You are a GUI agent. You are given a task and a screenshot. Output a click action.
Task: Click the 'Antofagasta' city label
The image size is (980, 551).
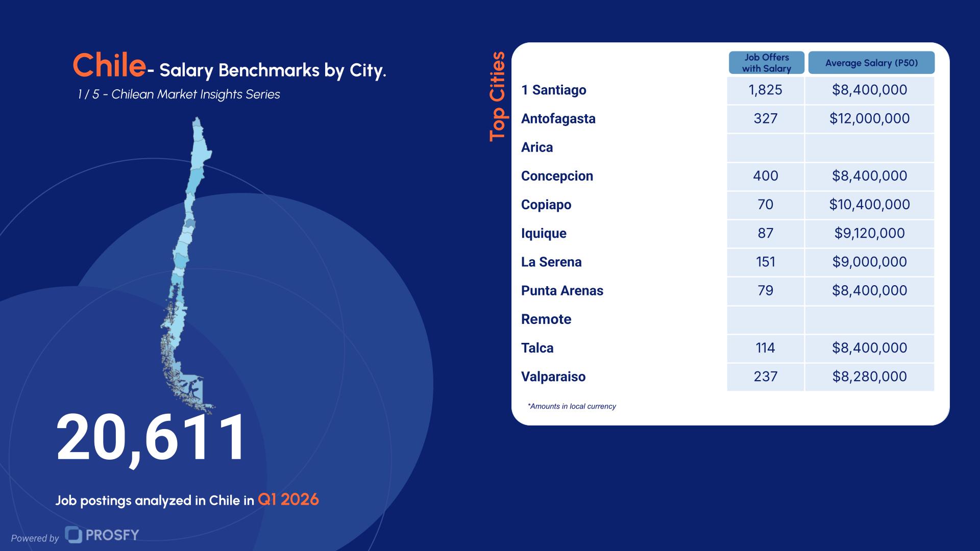pyautogui.click(x=558, y=118)
